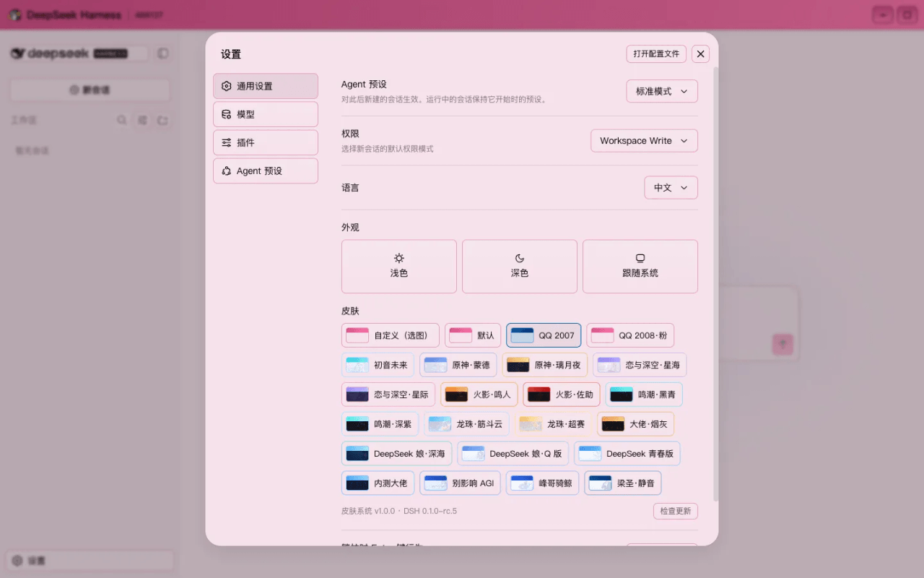The height and width of the screenshot is (578, 924).
Task: Choose the DeepSeek 青春版 skin
Action: [x=627, y=454]
